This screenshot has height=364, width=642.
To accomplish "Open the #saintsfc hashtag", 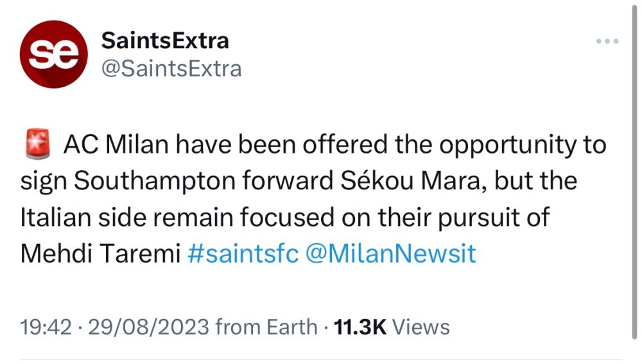I will click(x=243, y=254).
